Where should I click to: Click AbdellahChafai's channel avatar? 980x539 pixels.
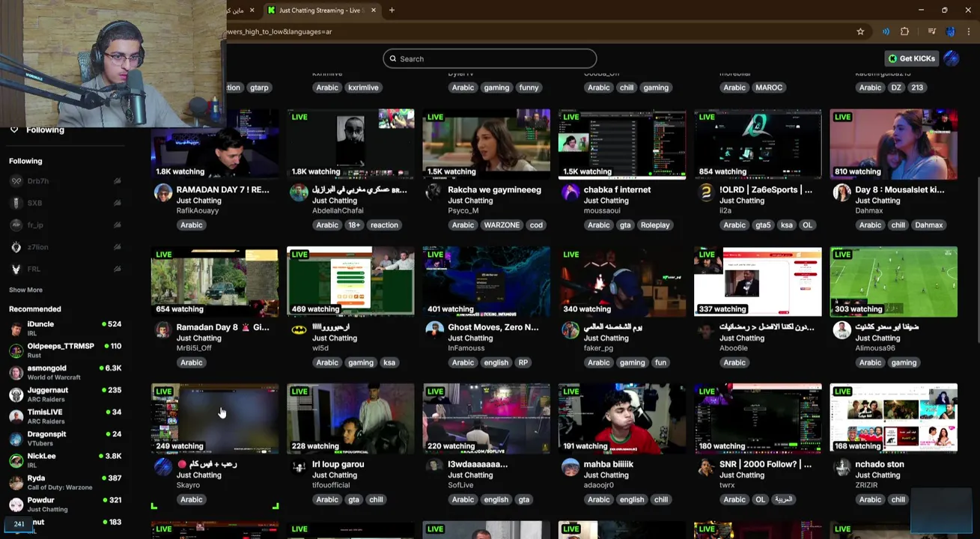tap(299, 192)
